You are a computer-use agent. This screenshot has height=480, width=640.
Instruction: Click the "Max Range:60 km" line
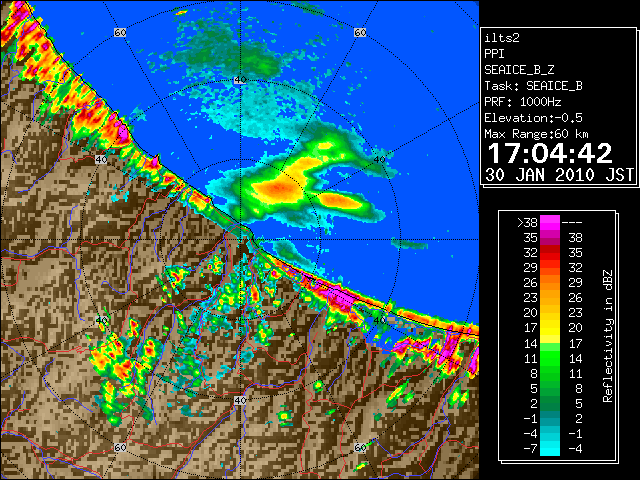point(536,134)
